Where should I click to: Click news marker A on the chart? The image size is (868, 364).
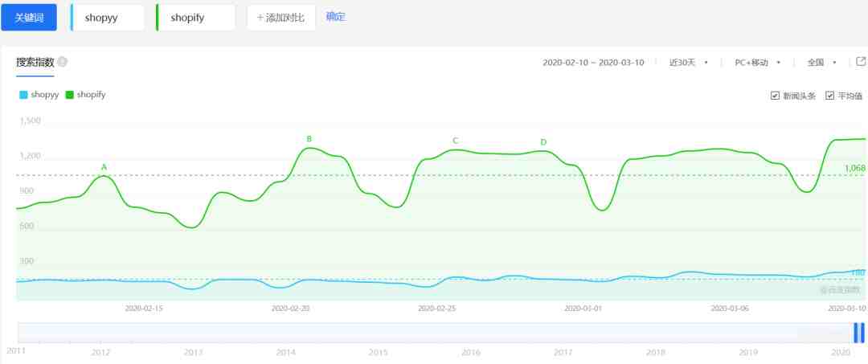pos(104,167)
